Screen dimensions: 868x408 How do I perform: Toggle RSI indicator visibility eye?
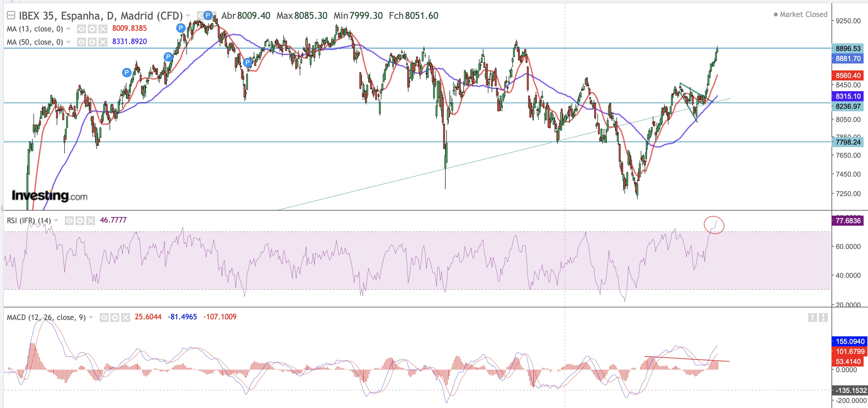[x=69, y=220]
